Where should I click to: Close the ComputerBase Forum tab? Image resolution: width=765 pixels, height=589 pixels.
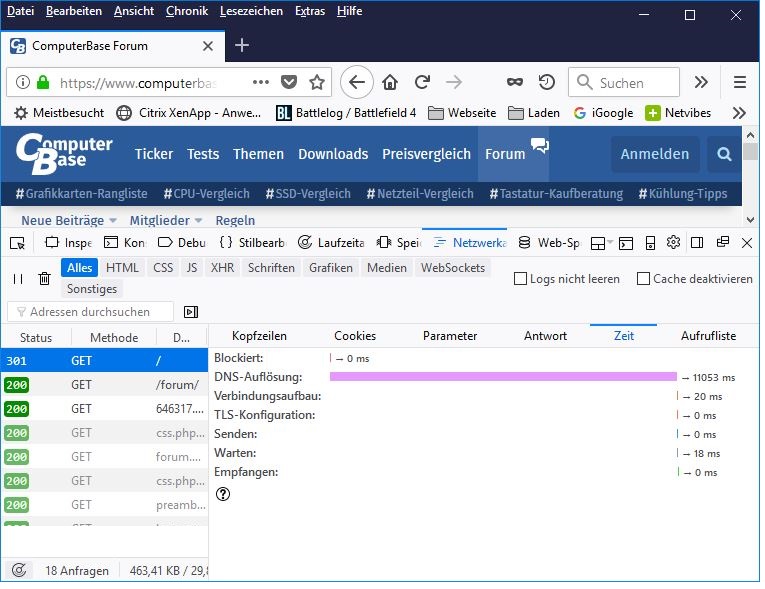208,46
